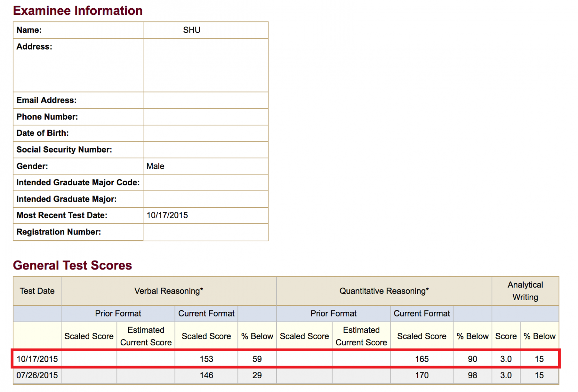Select the quantitative percent below value 90
This screenshot has width=578, height=392.
pos(473,359)
